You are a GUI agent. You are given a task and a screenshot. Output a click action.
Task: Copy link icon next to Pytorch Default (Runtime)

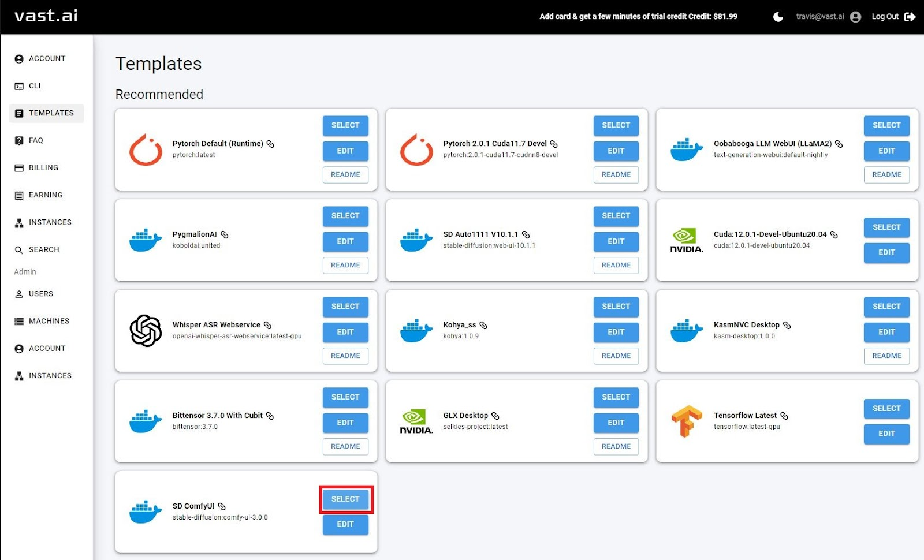(x=270, y=144)
